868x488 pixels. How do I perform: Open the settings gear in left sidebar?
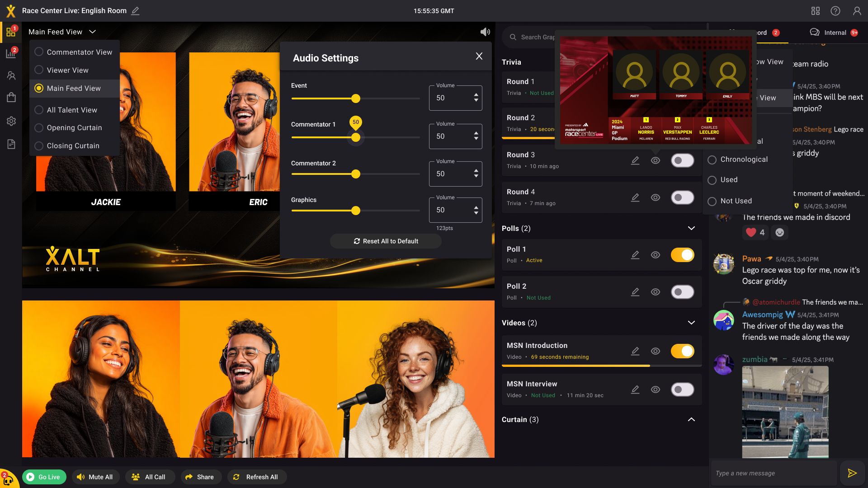11,121
